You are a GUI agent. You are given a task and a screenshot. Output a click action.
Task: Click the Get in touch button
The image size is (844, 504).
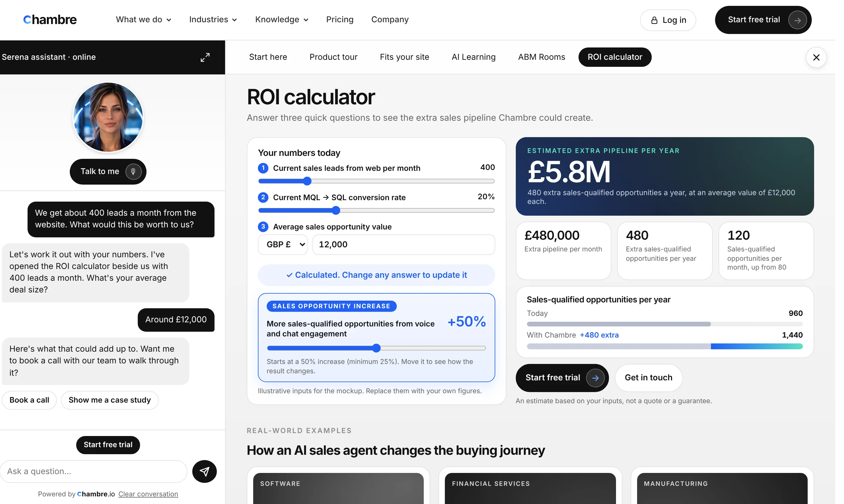tap(648, 378)
